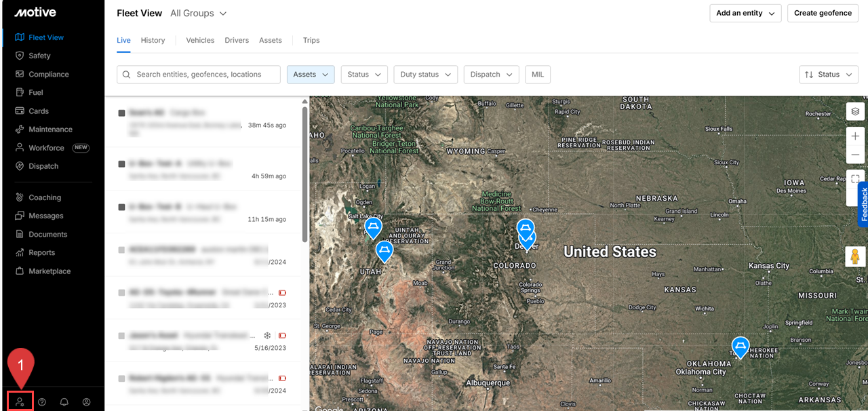Open the Dispatch filter dropdown
868x411 pixels.
coord(492,75)
